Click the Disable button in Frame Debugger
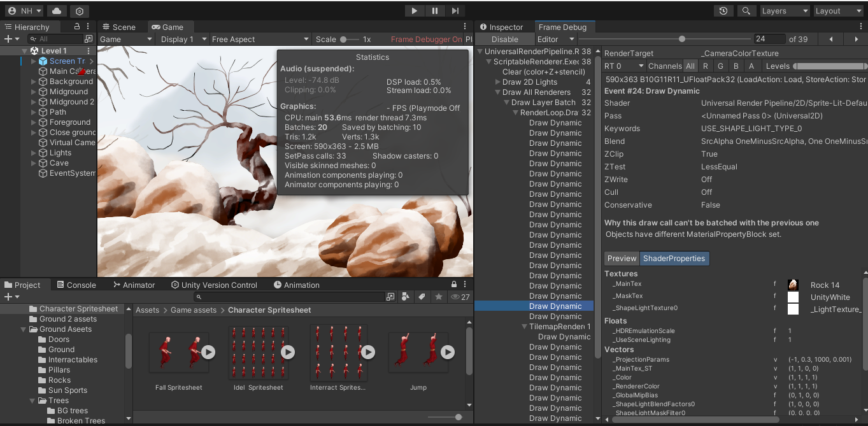Image resolution: width=868 pixels, height=426 pixels. coord(504,39)
